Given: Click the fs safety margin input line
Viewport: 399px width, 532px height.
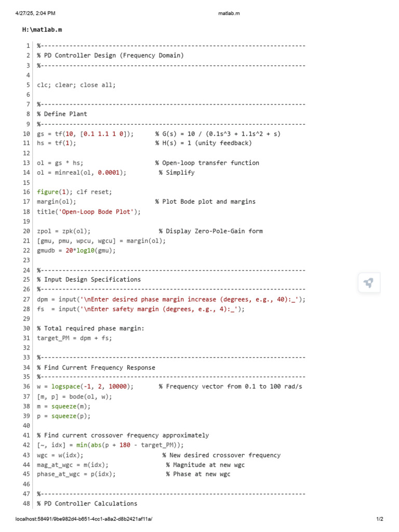Looking at the screenshot, I should point(140,309).
